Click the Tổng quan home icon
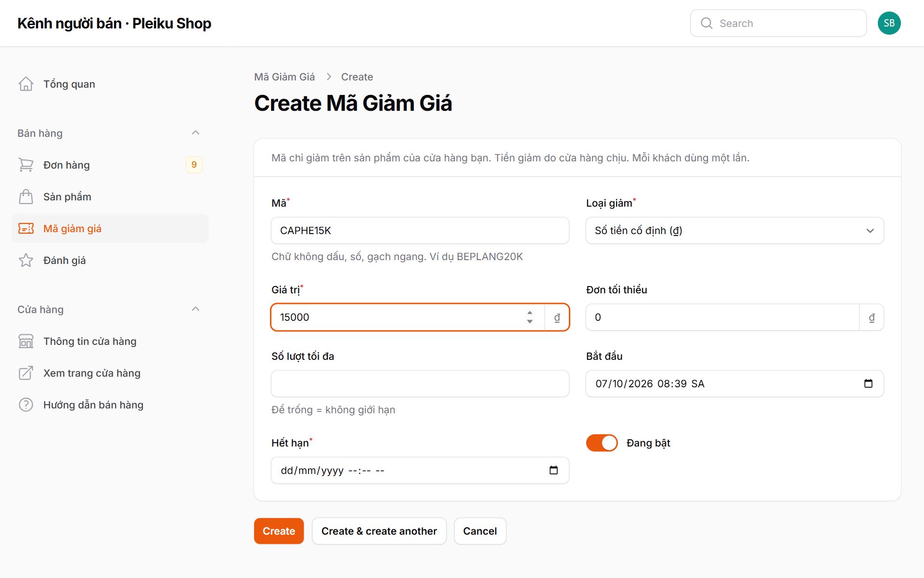This screenshot has width=924, height=578. [x=26, y=84]
